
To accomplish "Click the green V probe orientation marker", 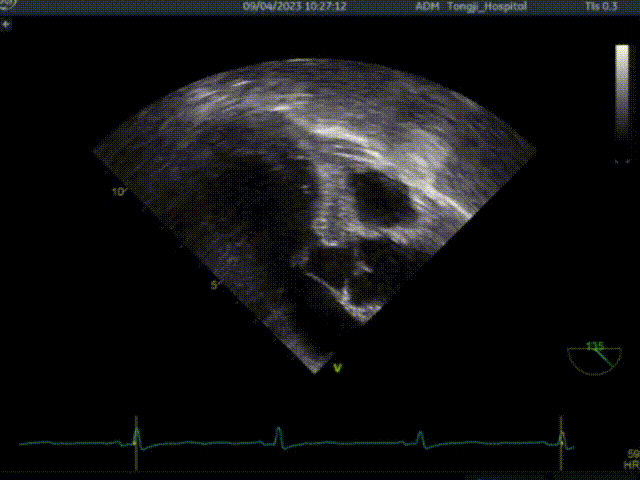I will (337, 368).
